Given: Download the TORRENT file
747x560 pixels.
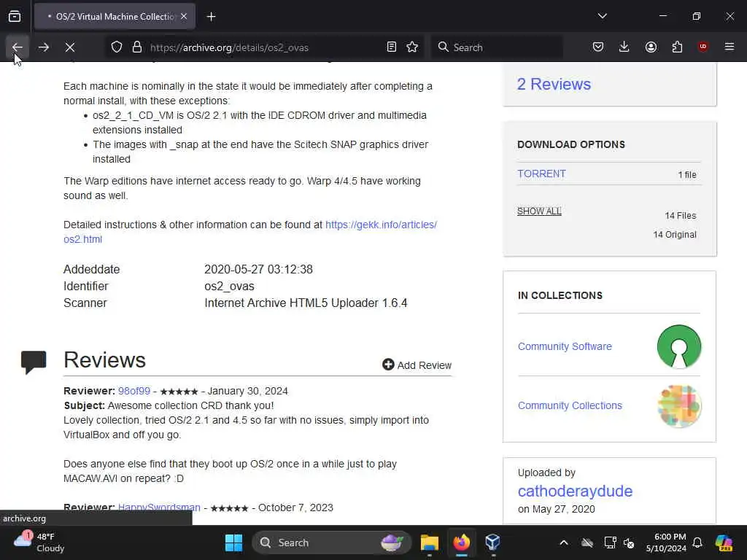Looking at the screenshot, I should (542, 174).
